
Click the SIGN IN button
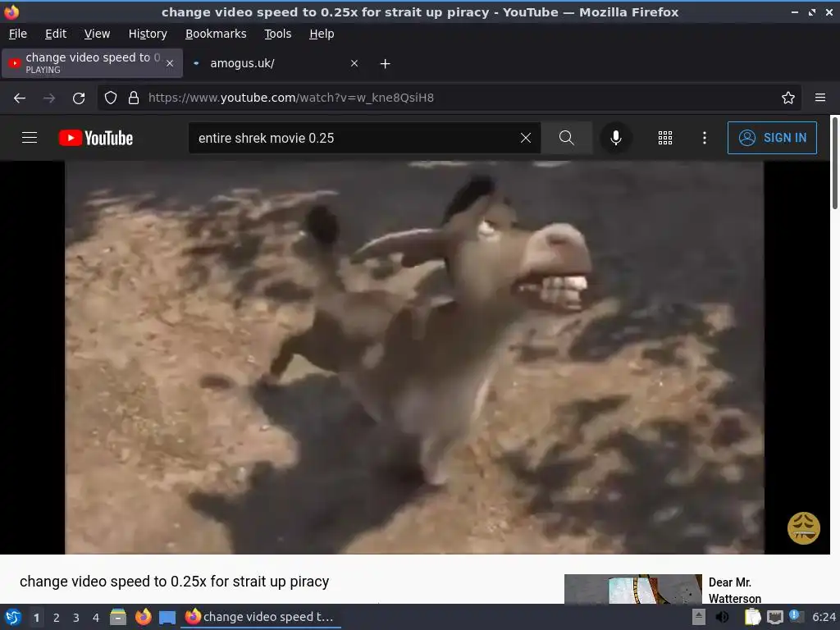point(772,138)
